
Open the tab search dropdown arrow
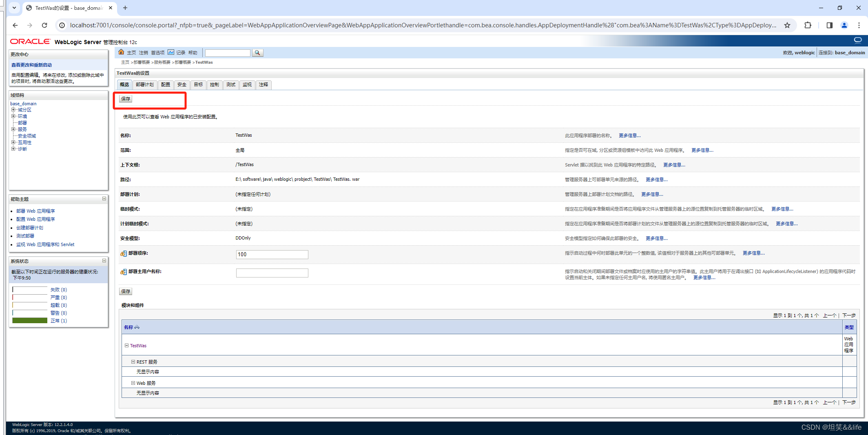(x=14, y=8)
